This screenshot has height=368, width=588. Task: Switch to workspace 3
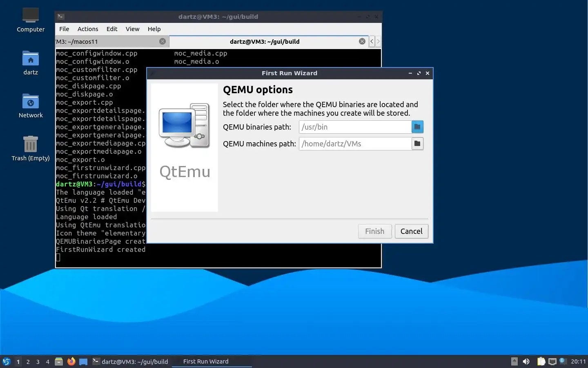point(38,361)
